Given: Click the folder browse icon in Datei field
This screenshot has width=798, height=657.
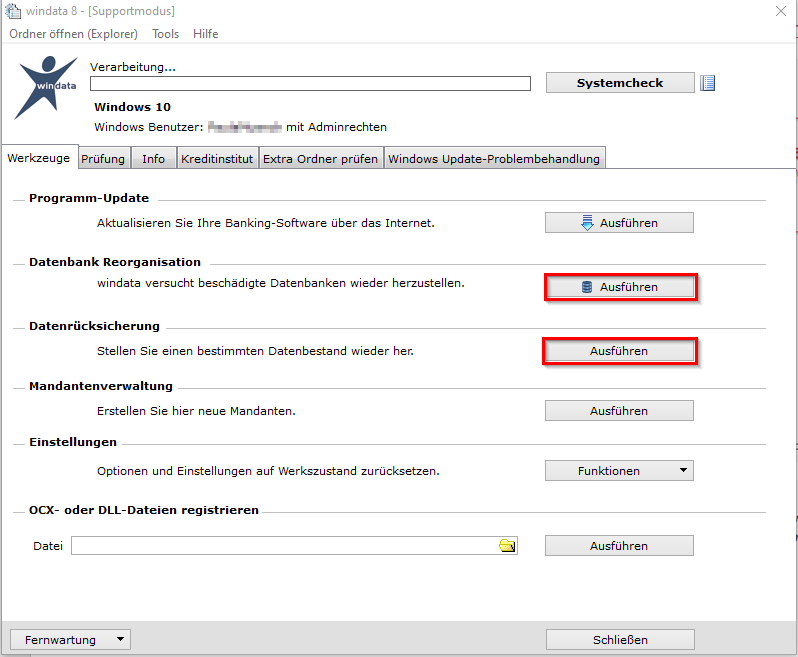Looking at the screenshot, I should coord(507,546).
